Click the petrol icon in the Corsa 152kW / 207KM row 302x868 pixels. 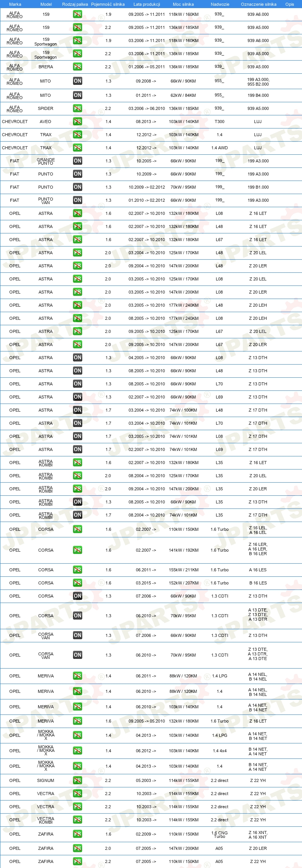[x=77, y=583]
